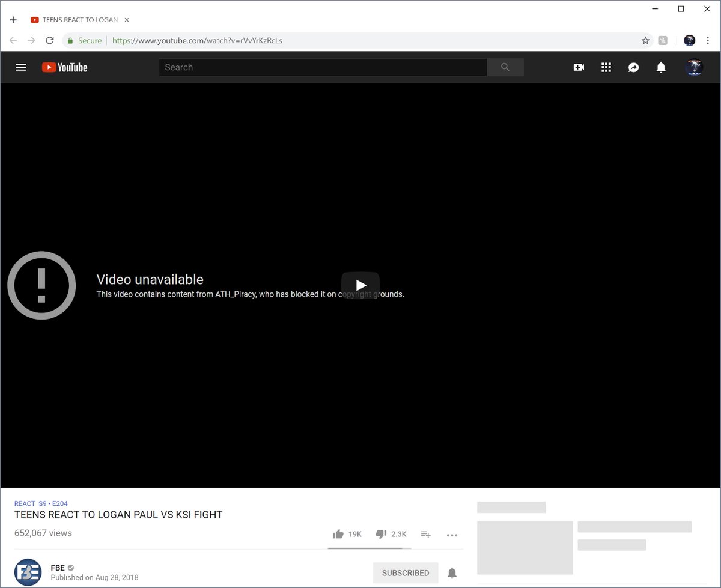Click the Video unavailable message

click(x=150, y=280)
